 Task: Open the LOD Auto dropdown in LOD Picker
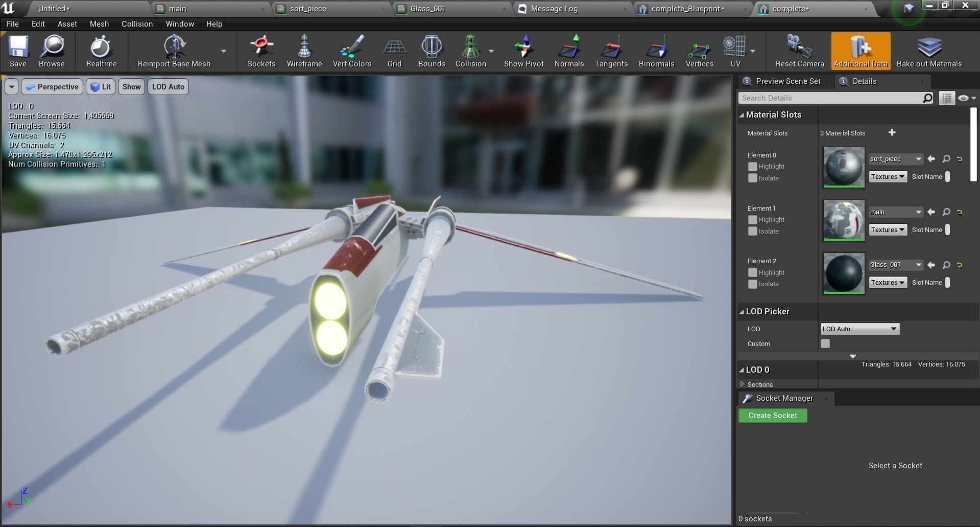click(859, 329)
